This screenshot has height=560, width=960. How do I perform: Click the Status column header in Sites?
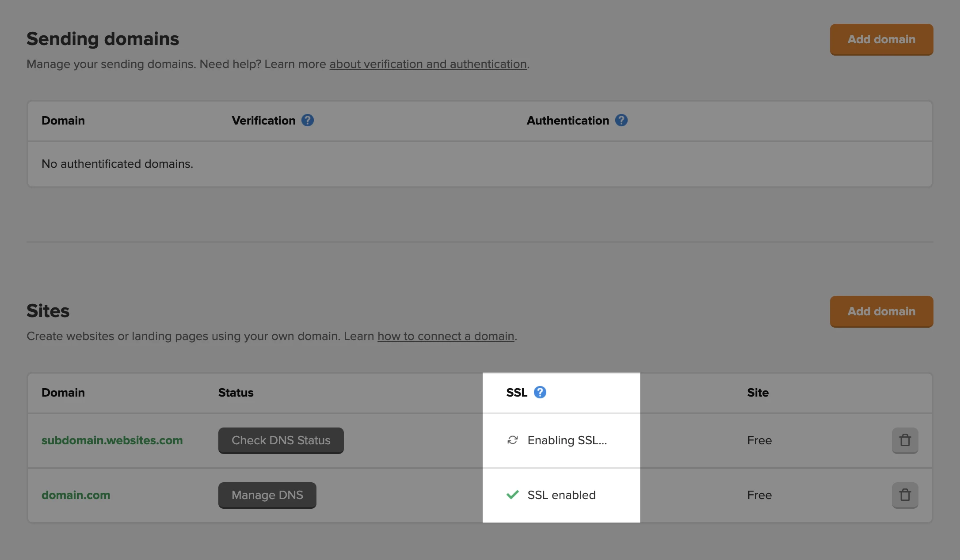(236, 393)
